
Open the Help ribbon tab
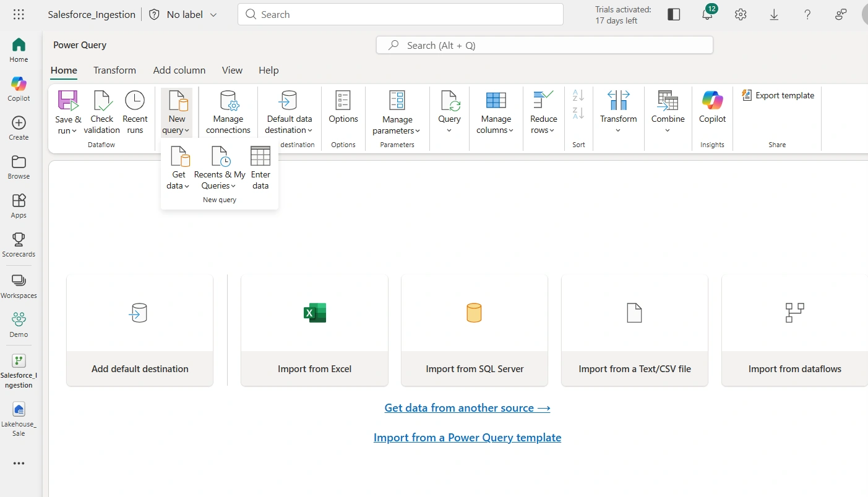pos(269,70)
